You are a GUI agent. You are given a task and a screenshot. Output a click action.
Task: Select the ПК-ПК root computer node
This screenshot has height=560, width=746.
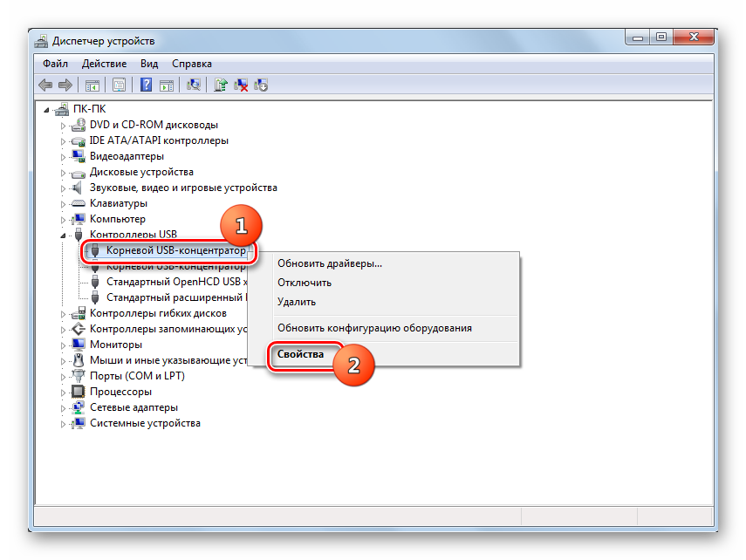(x=90, y=110)
